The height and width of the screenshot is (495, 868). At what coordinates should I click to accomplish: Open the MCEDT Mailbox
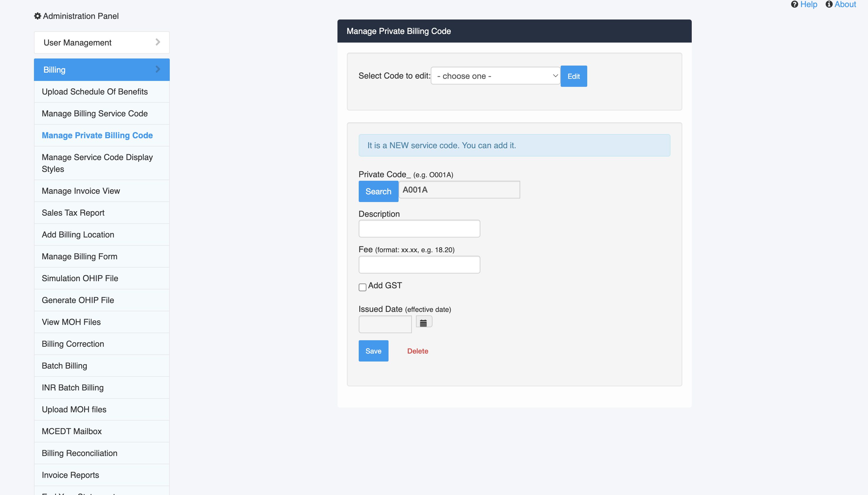(102, 432)
